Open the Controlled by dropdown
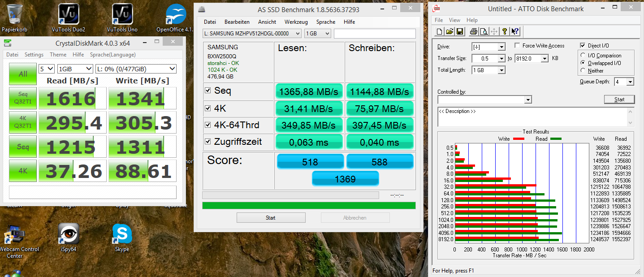 tap(484, 100)
